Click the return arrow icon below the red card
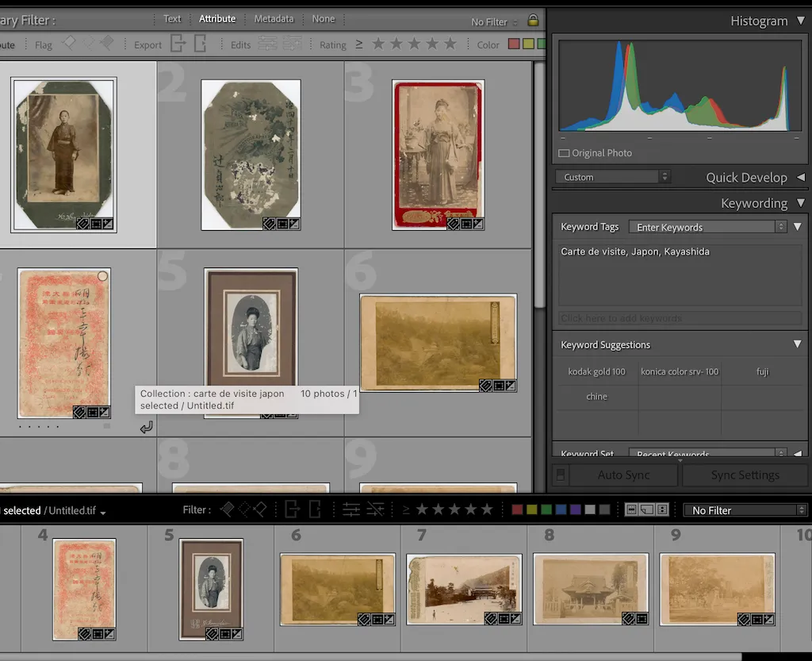The width and height of the screenshot is (812, 661). (x=146, y=428)
